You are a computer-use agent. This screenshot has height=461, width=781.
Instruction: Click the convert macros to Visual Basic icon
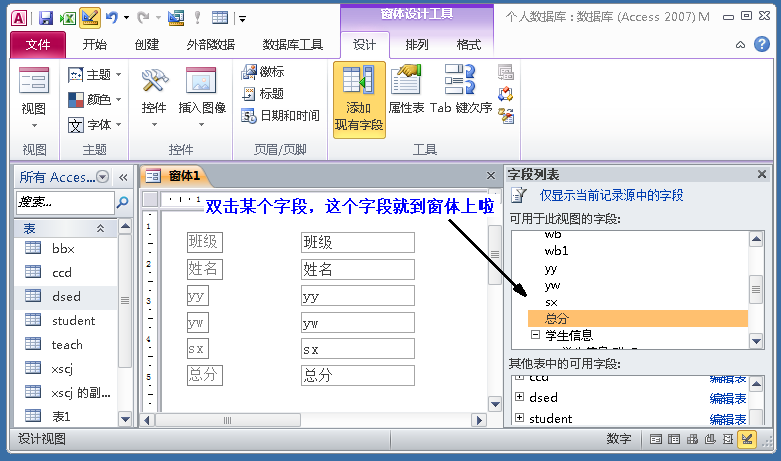(x=506, y=115)
